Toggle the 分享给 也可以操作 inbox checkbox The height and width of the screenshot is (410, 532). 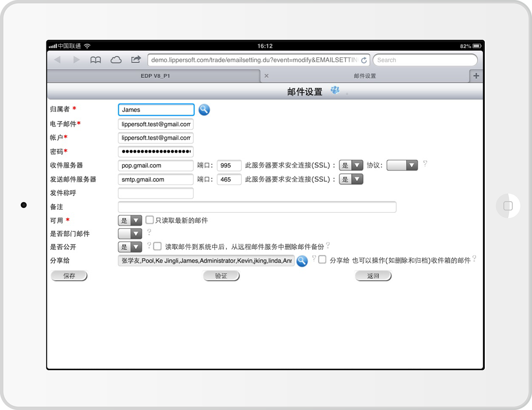click(322, 260)
